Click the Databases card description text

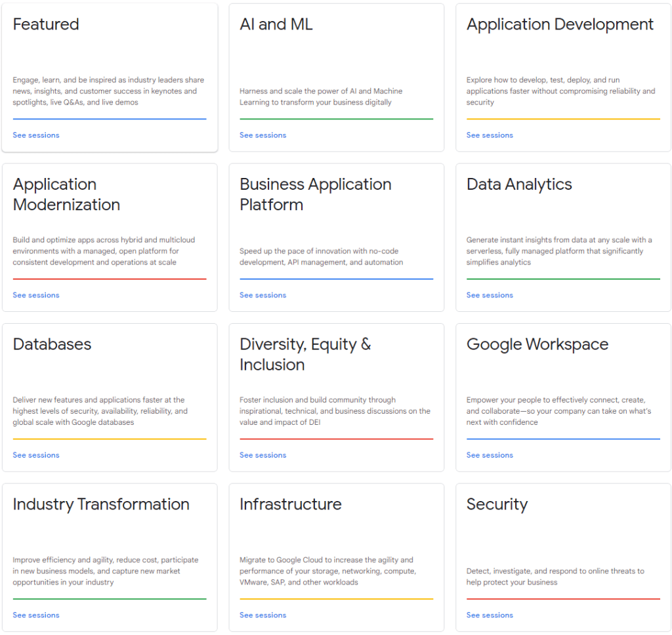coord(100,411)
